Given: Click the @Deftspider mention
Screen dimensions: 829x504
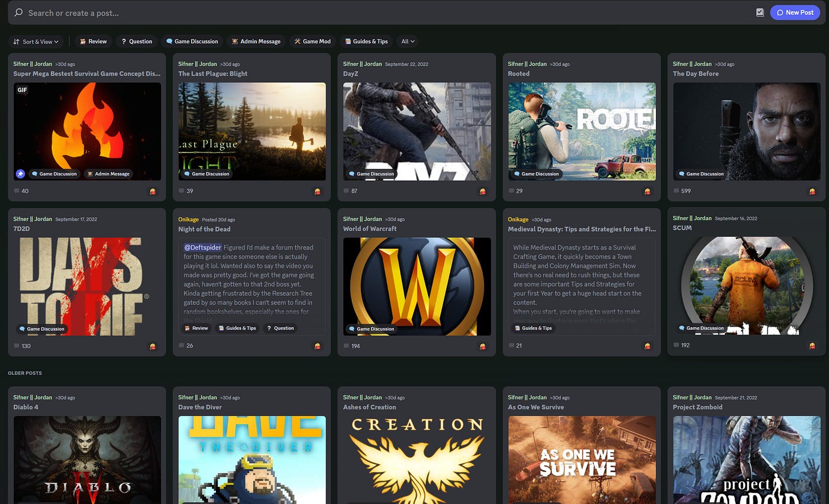Looking at the screenshot, I should [x=202, y=247].
